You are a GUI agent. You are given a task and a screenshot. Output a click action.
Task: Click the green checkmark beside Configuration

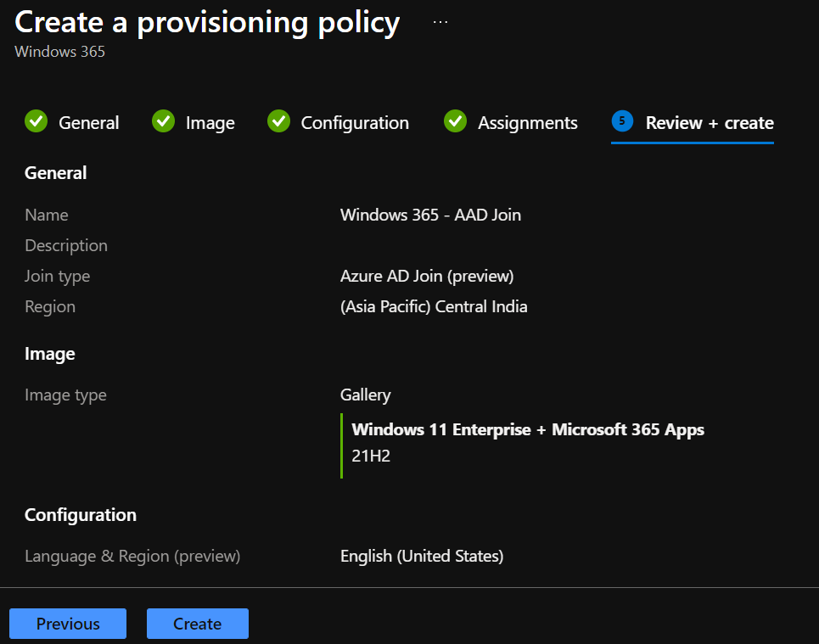(x=279, y=121)
